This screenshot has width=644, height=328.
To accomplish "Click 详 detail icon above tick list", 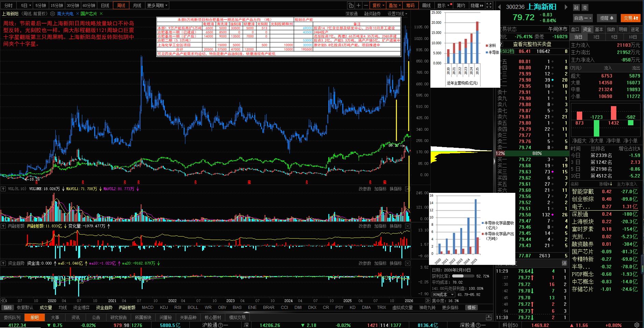I will [564, 263].
